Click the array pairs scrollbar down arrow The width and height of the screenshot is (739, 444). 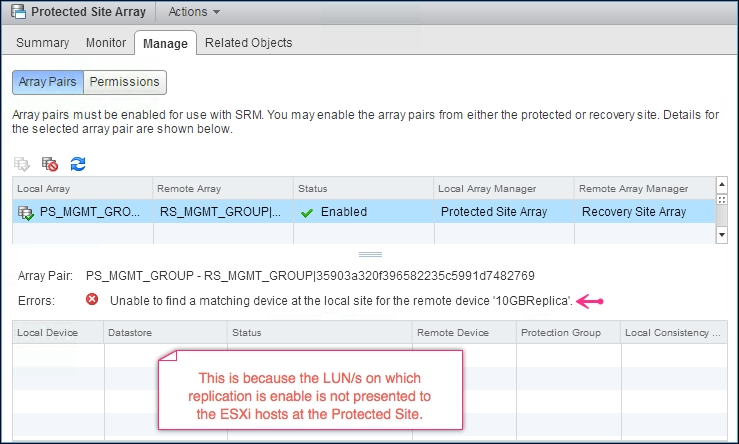pos(722,235)
